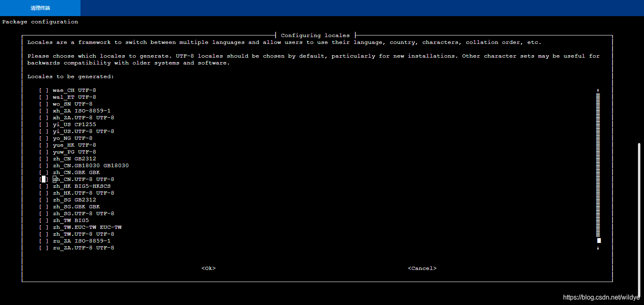The height and width of the screenshot is (305, 644).
Task: Switch to the 清理终端 tab
Action: click(40, 8)
